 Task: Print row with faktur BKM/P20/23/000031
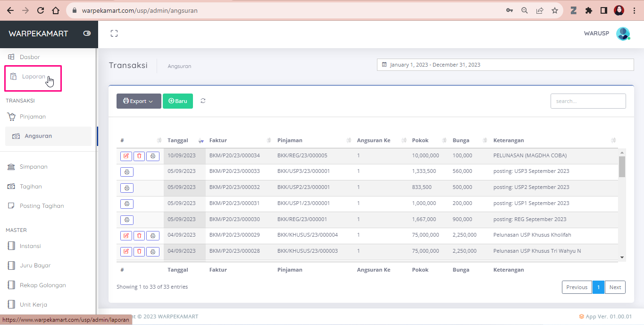[127, 204]
